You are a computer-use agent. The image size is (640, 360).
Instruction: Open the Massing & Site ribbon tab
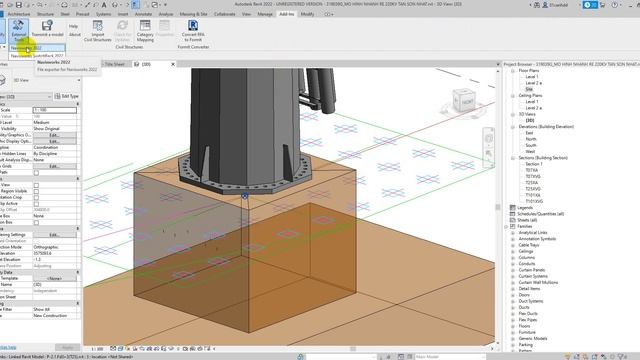193,14
